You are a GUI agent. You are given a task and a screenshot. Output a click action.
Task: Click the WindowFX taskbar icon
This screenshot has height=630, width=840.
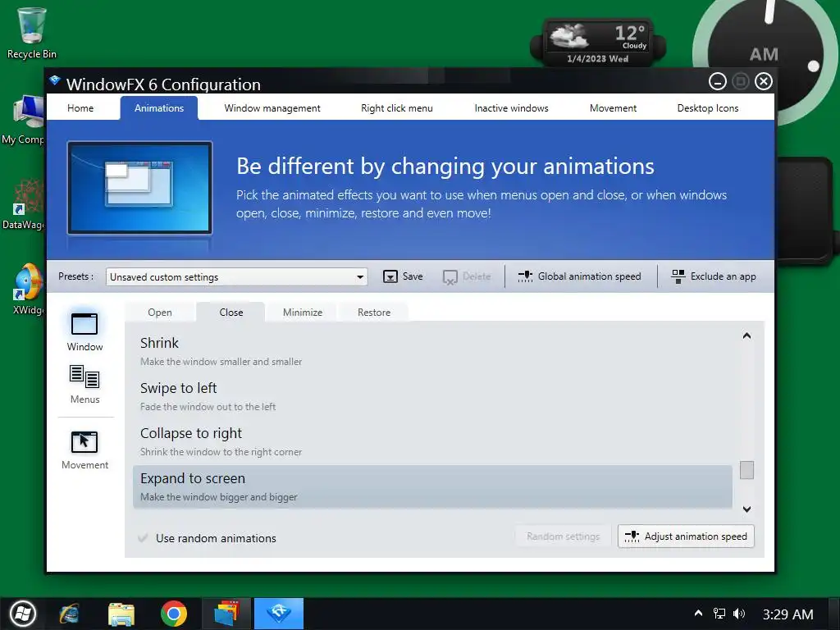coord(279,614)
